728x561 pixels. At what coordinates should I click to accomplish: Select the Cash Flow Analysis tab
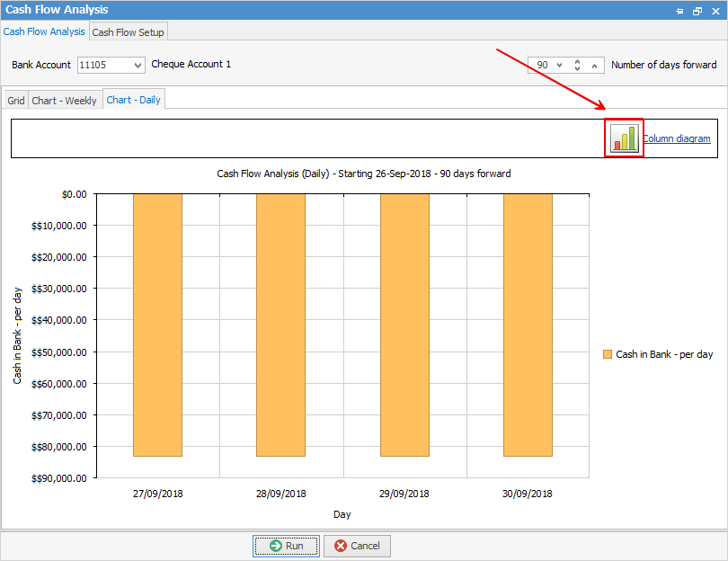click(x=44, y=31)
